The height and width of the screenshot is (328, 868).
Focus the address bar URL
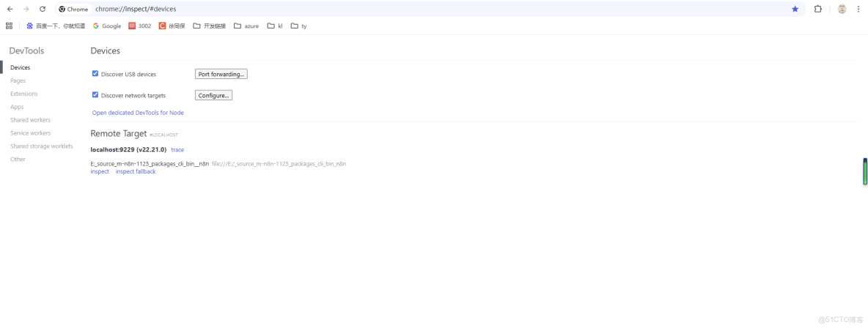[136, 9]
